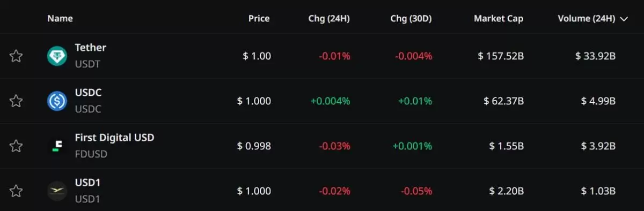This screenshot has height=211, width=644.
Task: Open the USD1 coin name link
Action: click(88, 183)
